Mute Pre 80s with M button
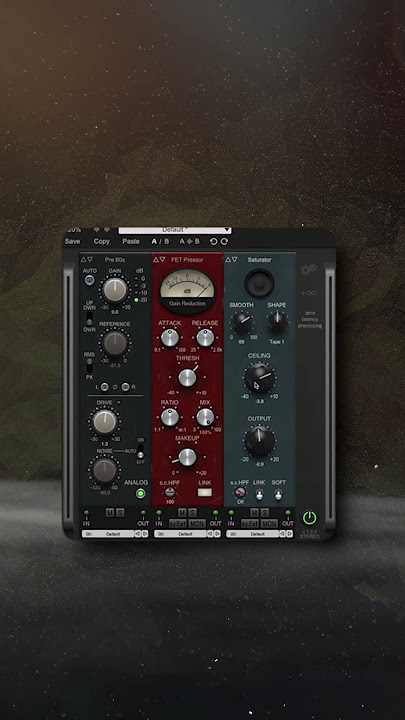Image resolution: width=405 pixels, height=720 pixels. [x=110, y=513]
